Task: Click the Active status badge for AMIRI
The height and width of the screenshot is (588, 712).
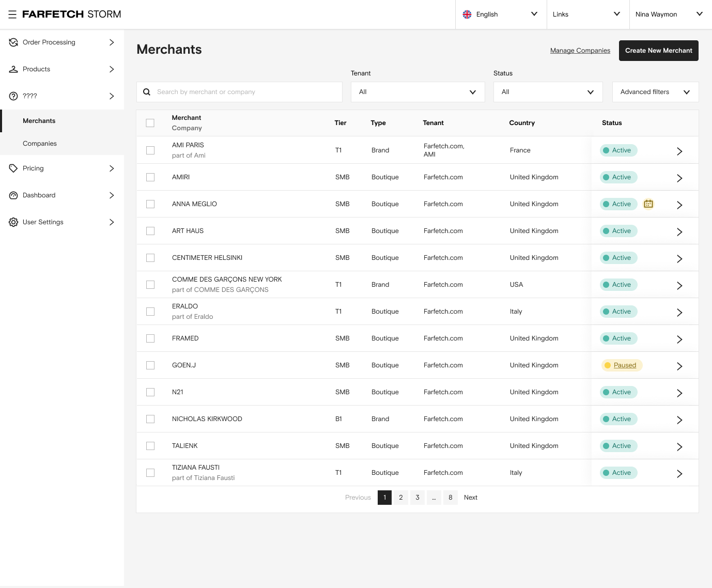Action: tap(618, 177)
